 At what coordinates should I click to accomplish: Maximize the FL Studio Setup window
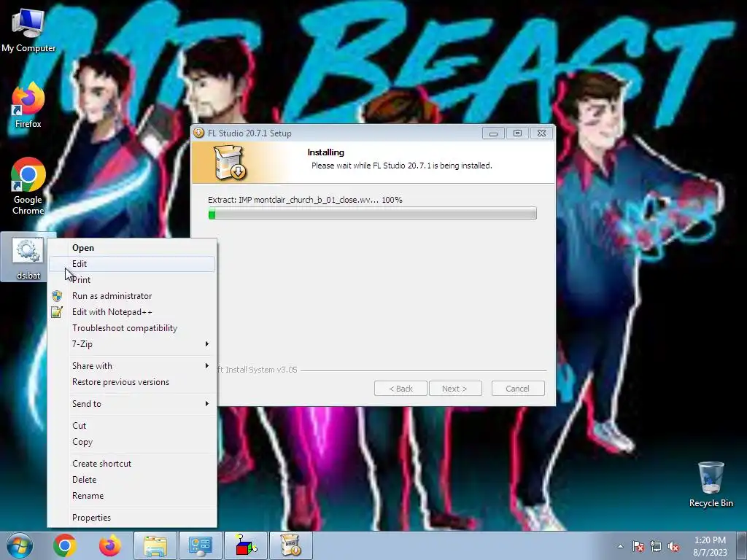517,133
